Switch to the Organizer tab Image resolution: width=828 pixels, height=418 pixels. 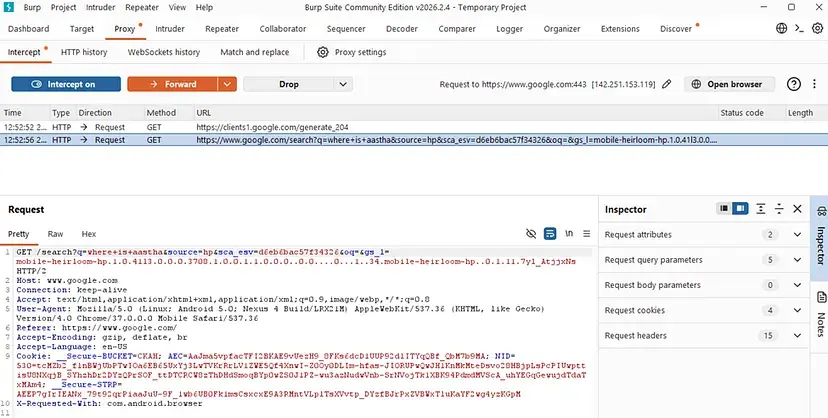pyautogui.click(x=562, y=29)
